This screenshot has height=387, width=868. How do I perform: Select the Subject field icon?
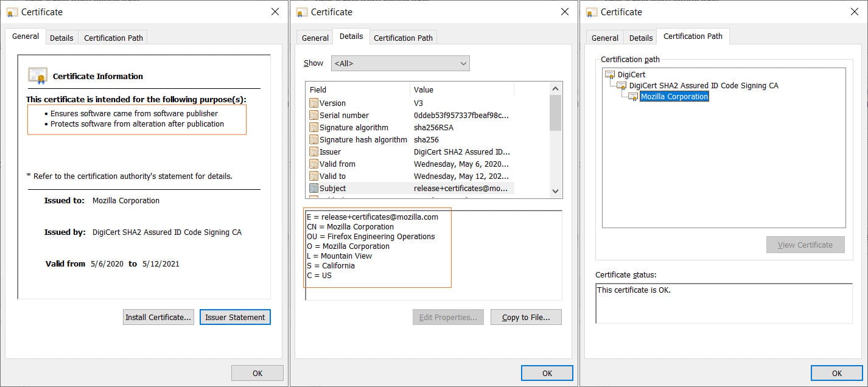coord(314,189)
